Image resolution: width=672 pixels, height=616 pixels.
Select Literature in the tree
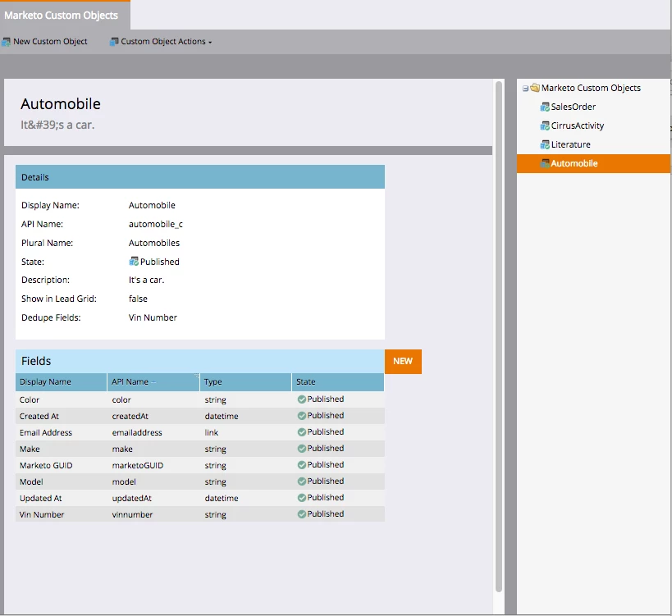click(570, 144)
